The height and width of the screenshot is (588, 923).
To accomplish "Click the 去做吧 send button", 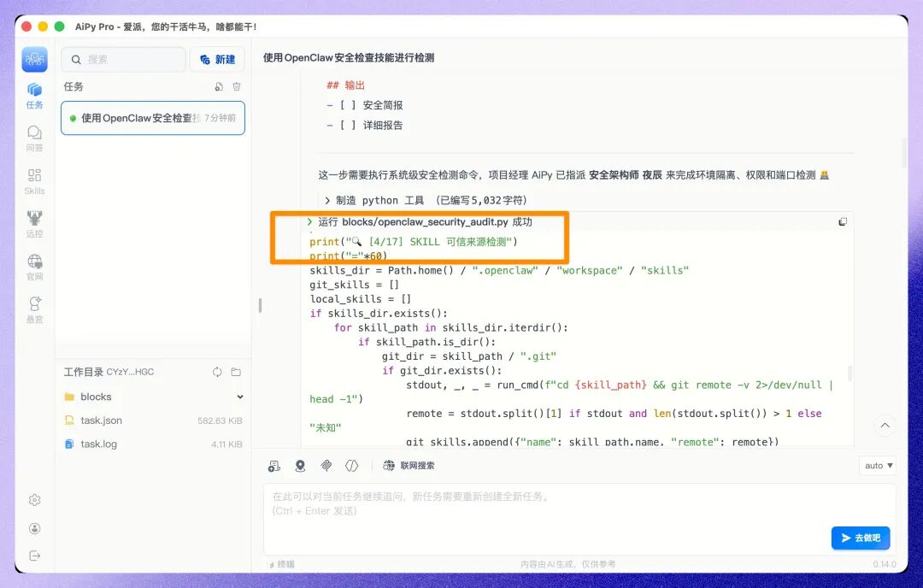I will (x=861, y=538).
